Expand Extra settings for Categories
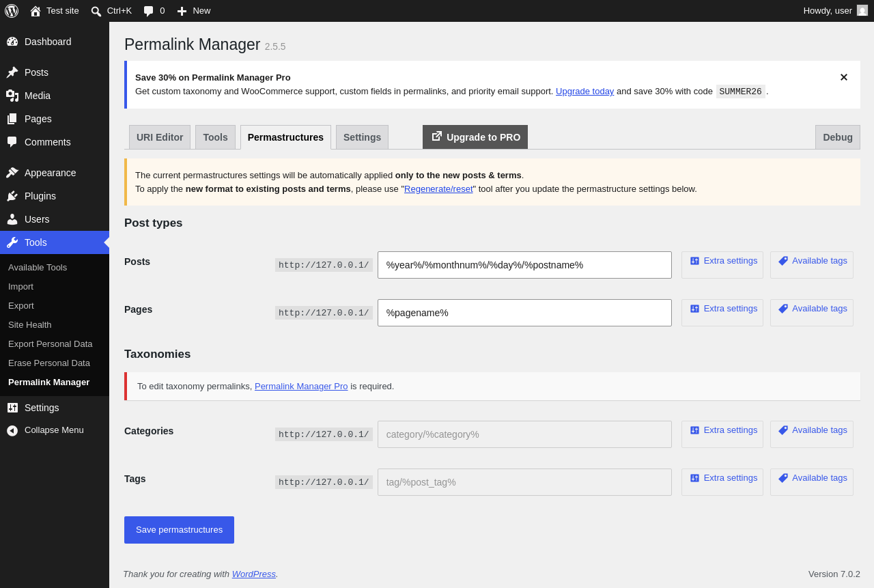The image size is (874, 588). tap(722, 434)
